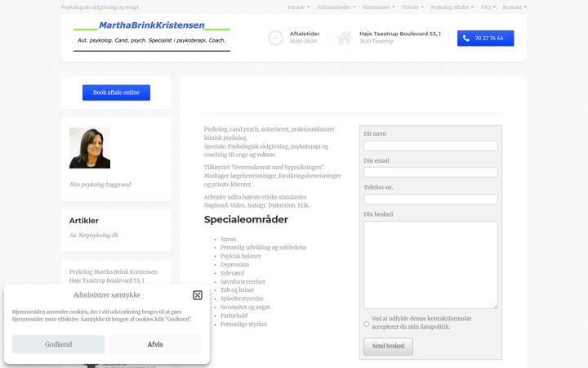Image resolution: width=588 pixels, height=368 pixels.
Task: Click Psykologisk rådgivning og terapi text
Action: [x=100, y=7]
